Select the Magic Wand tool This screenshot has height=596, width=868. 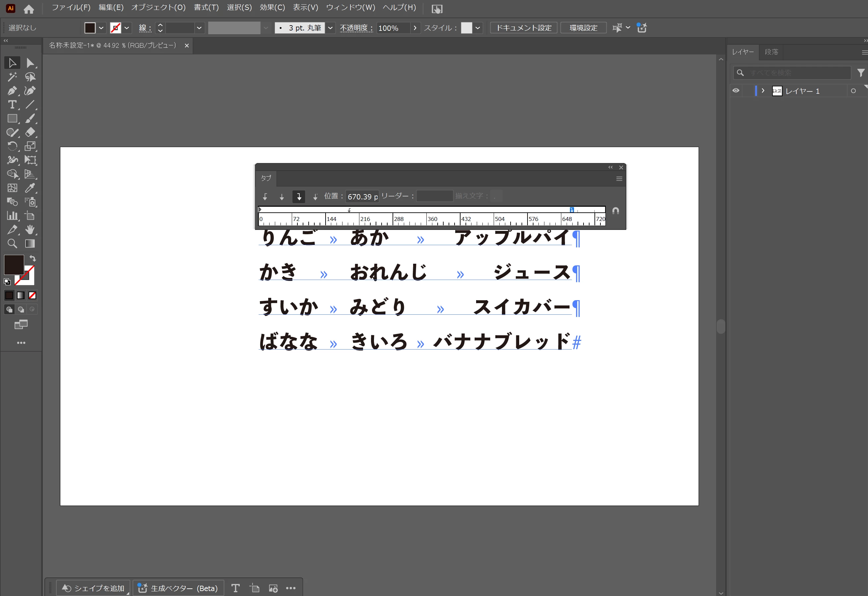[x=12, y=77]
